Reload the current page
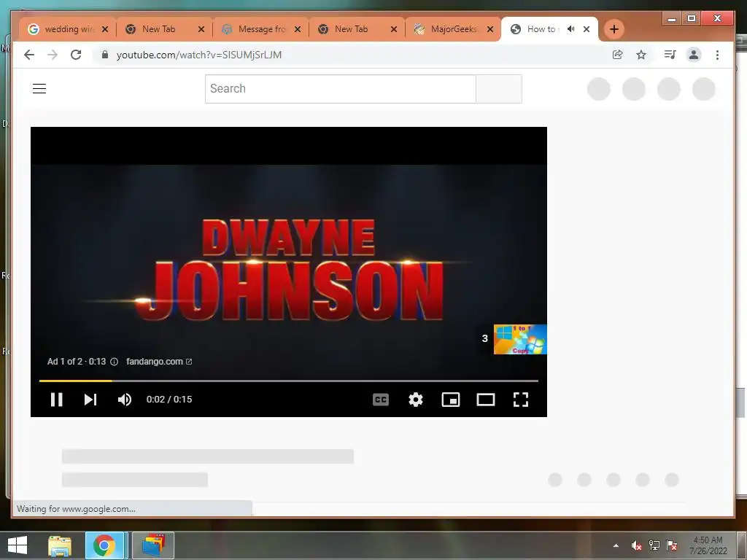Viewport: 747px width, 560px height. (76, 55)
